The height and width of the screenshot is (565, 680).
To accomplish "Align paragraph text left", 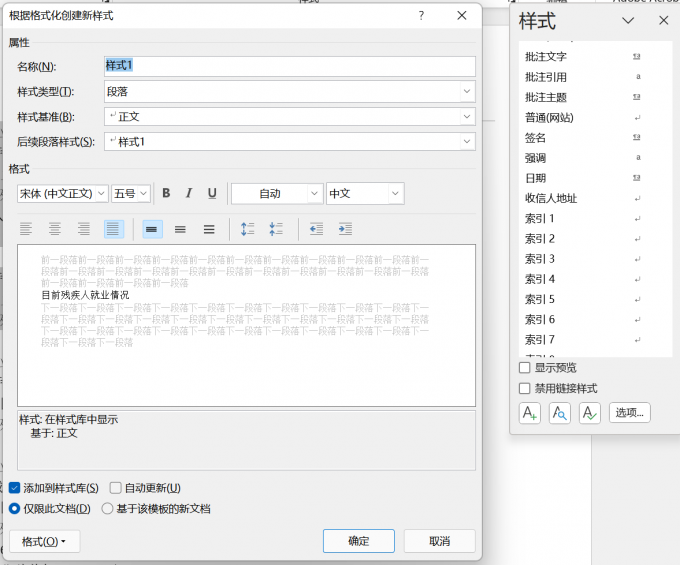I will pos(26,229).
